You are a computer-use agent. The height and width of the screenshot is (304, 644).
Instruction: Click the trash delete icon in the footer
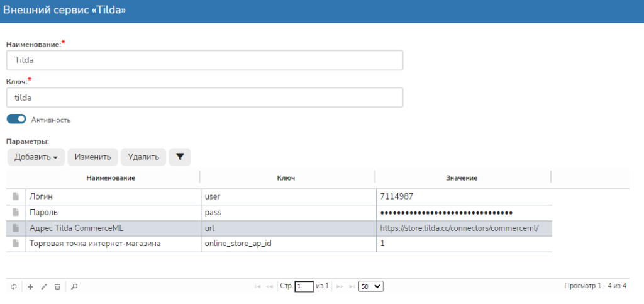click(57, 286)
